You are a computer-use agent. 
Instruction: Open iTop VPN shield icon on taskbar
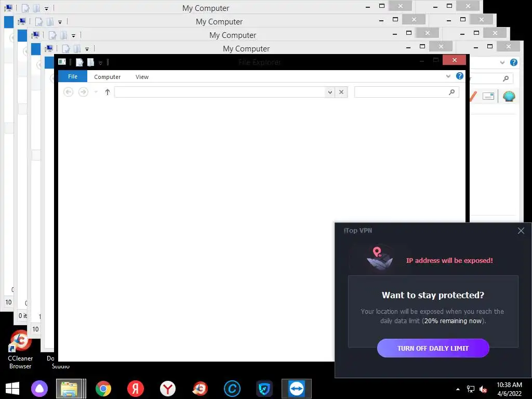[x=264, y=389]
